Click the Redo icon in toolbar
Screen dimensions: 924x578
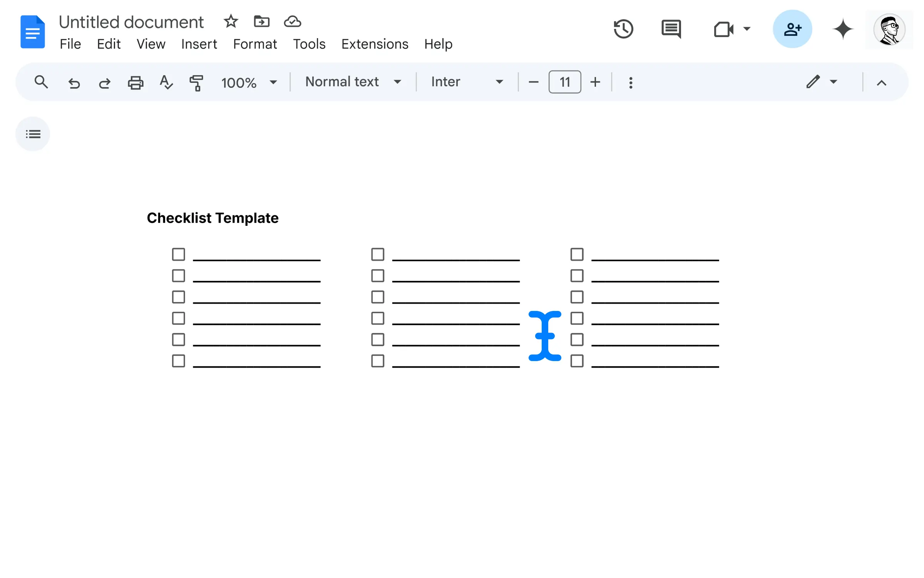point(104,82)
